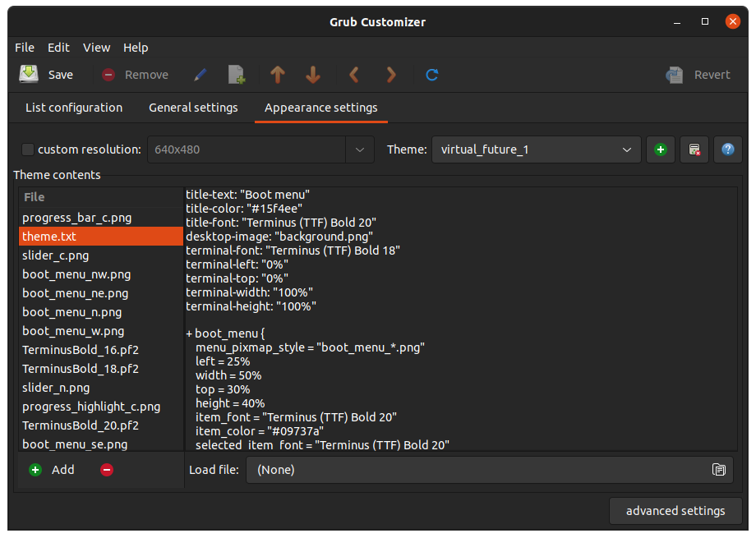
Task: Click the File column header
Action: (101, 197)
